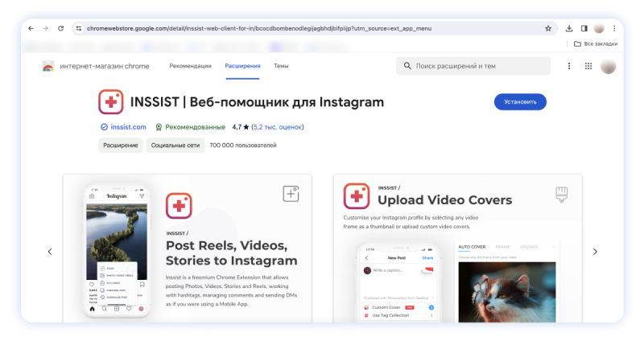This screenshot has height=341, width=644.
Task: Show previous screenshot with left carousel arrow
Action: click(x=50, y=252)
